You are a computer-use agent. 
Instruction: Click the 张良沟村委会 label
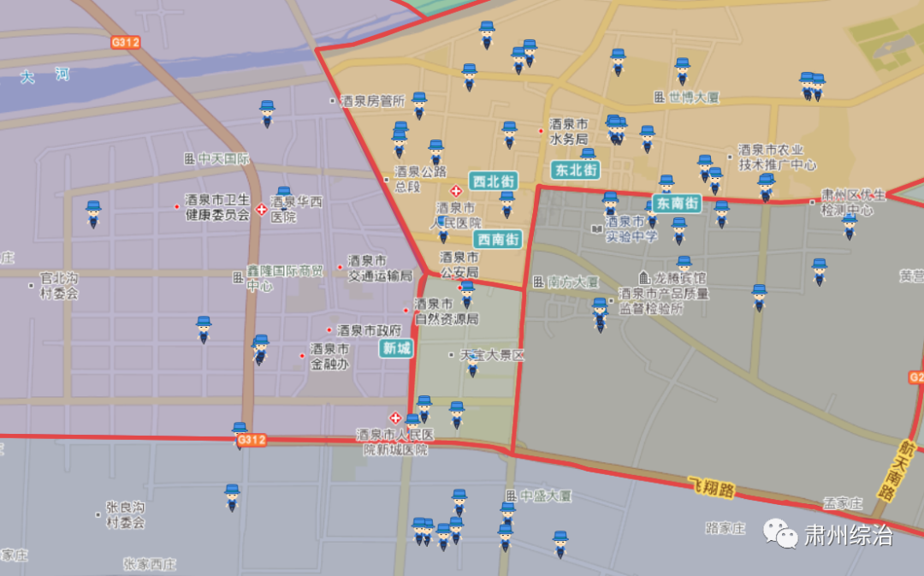tap(125, 514)
